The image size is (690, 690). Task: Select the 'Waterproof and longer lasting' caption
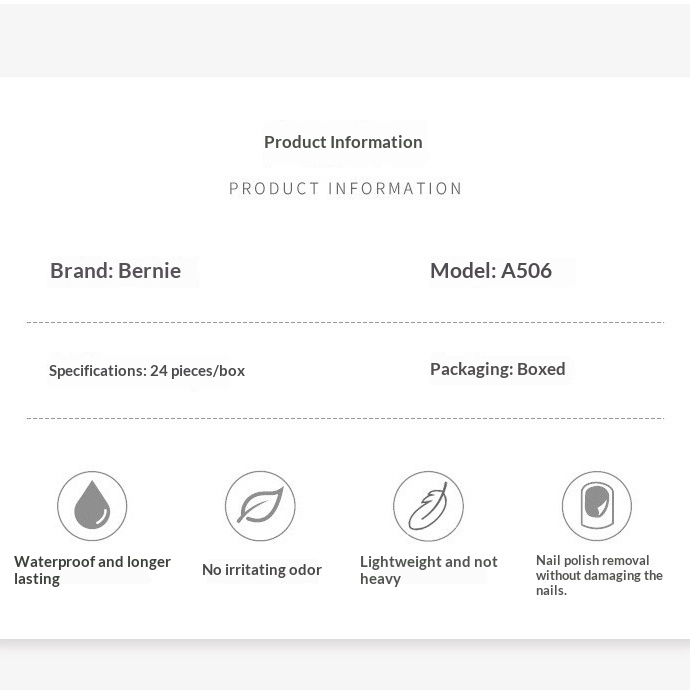[x=92, y=570]
